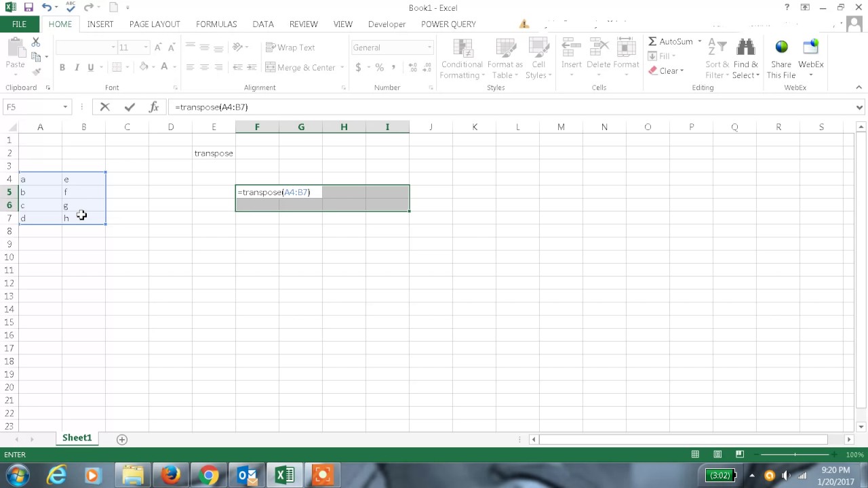The height and width of the screenshot is (488, 868).
Task: Save the workbook from Quick Access Toolbar
Action: tap(28, 7)
